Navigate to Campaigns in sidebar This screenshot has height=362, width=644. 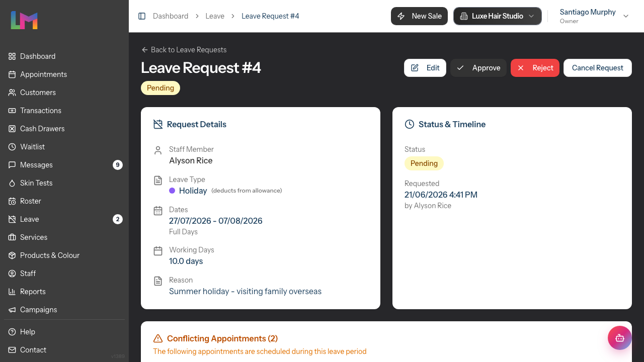coord(64,310)
